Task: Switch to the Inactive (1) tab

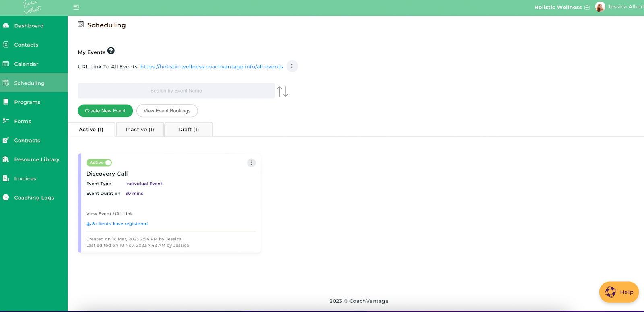Action: (140, 130)
